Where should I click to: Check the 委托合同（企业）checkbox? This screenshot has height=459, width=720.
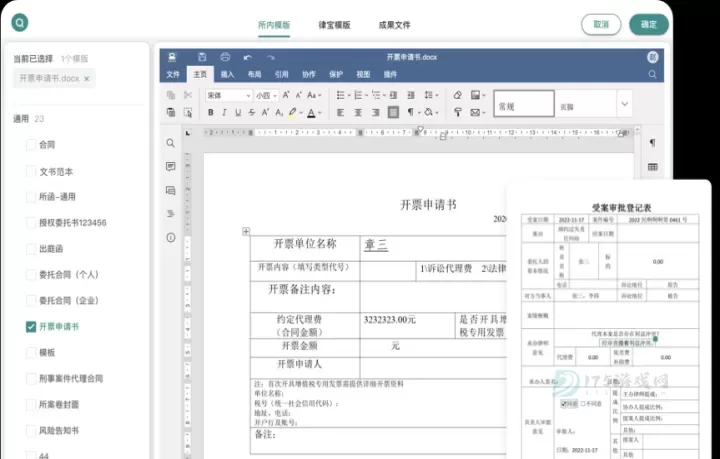point(31,301)
